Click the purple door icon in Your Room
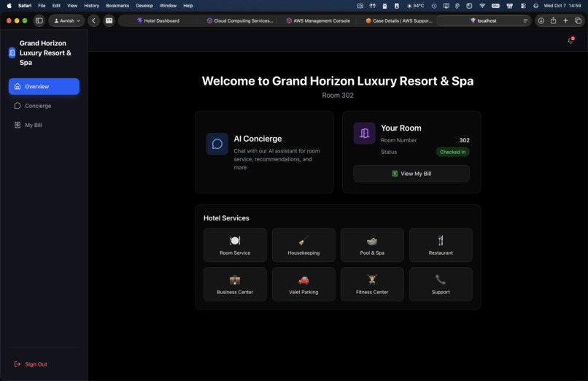 [364, 133]
